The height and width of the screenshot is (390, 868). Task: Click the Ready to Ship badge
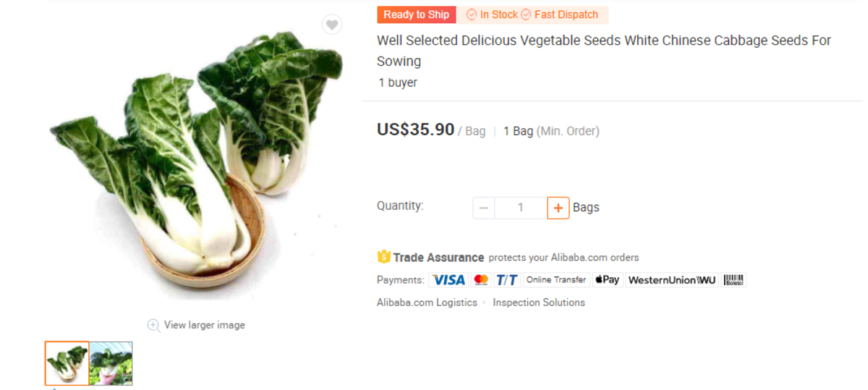pyautogui.click(x=416, y=14)
